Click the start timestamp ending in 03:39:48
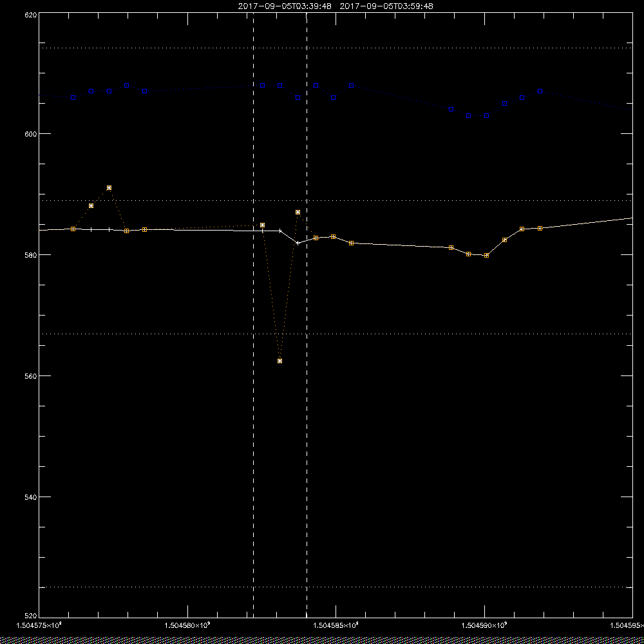Screen dimensions: 644x644 pos(285,6)
